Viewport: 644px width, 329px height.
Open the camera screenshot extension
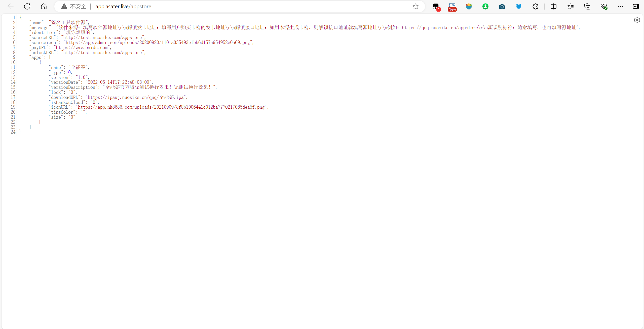click(x=502, y=7)
